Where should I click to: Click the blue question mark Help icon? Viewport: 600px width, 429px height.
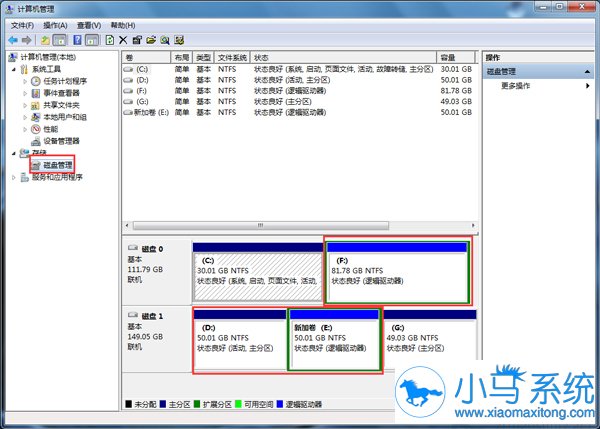[78, 40]
